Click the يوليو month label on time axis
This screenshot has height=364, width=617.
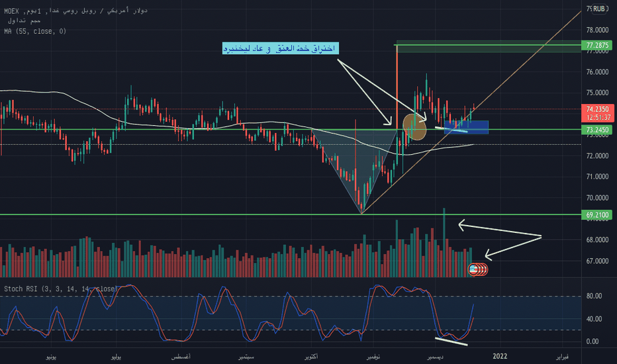117,357
